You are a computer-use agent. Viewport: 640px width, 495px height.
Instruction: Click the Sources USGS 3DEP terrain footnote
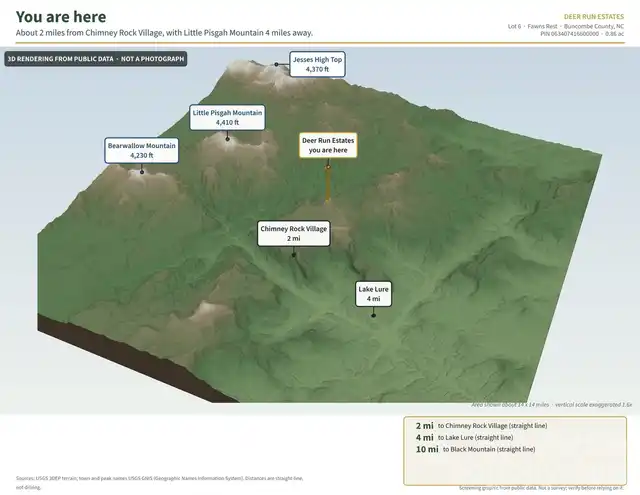159,482
